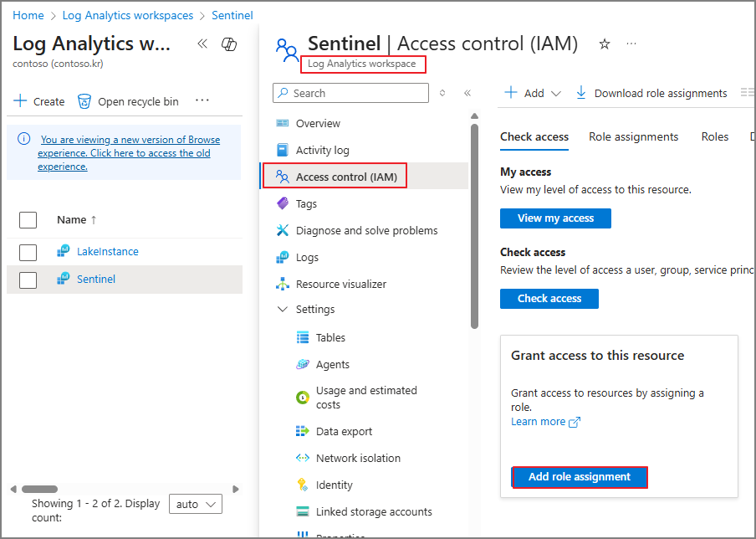The height and width of the screenshot is (539, 756).
Task: Go to Home breadcrumb
Action: pos(28,15)
